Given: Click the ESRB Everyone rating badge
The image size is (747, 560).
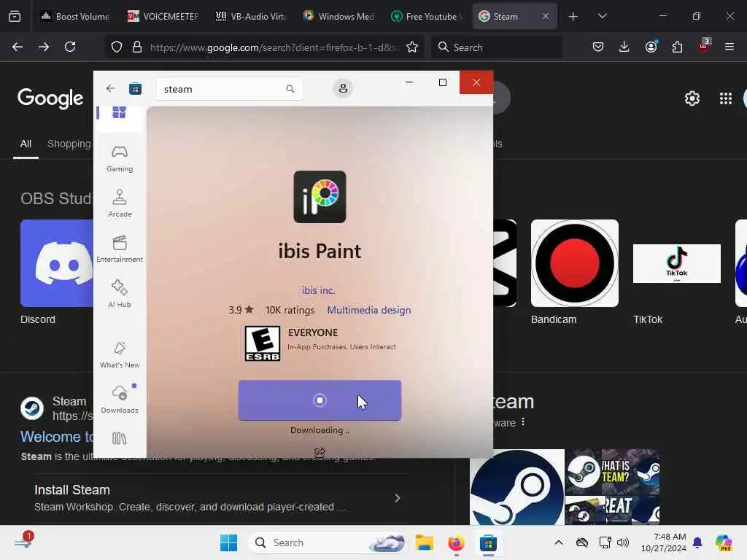Looking at the screenshot, I should [x=263, y=343].
